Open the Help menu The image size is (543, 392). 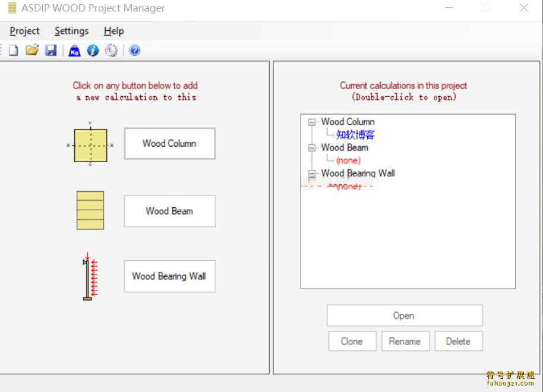coord(114,31)
